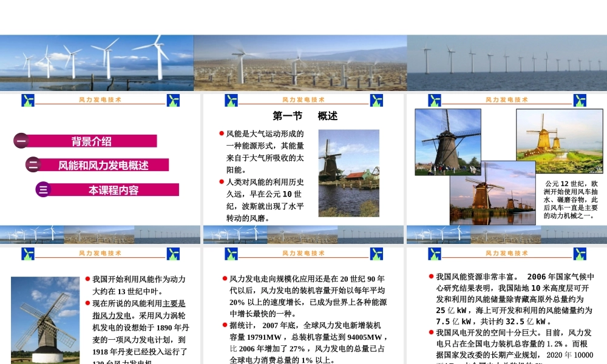Screen dimensions: 607x364
Task: Click logo icon left of 我国开始利用风能 slide header
Action: click(28, 254)
